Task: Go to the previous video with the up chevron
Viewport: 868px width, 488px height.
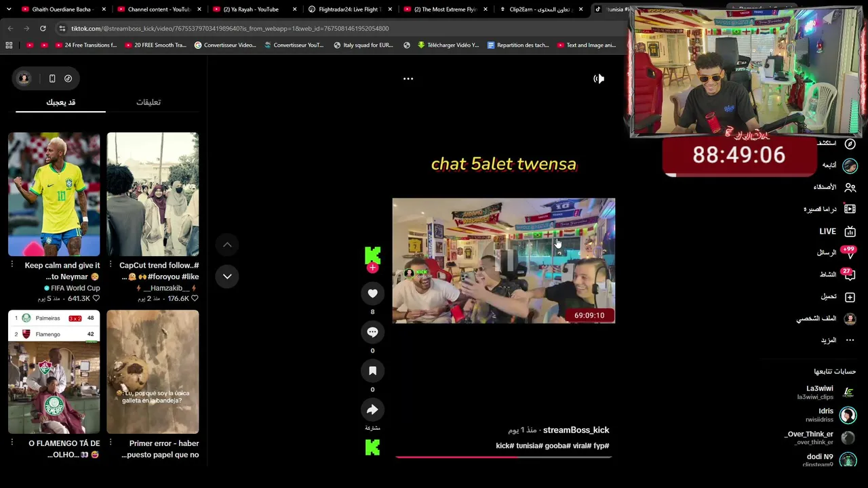Action: pyautogui.click(x=227, y=245)
